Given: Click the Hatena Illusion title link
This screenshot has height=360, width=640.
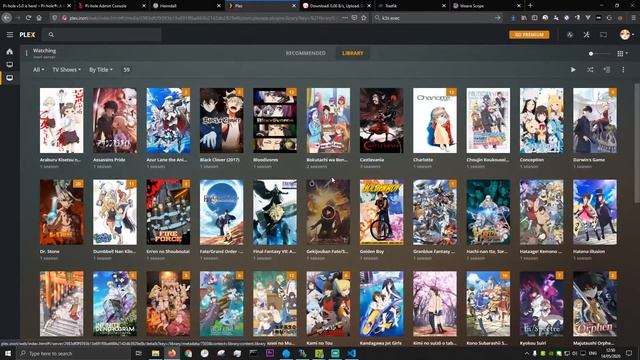Looking at the screenshot, I should pyautogui.click(x=589, y=252).
